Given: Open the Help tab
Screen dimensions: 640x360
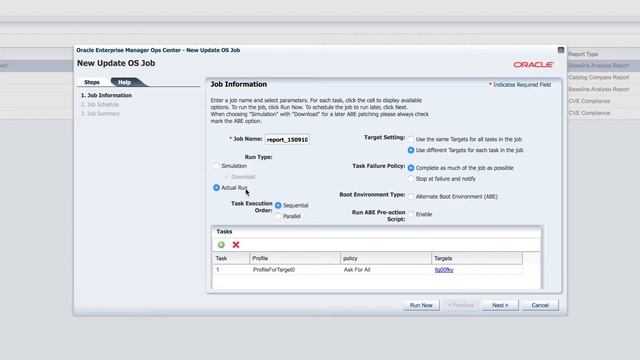Looking at the screenshot, I should 124,82.
